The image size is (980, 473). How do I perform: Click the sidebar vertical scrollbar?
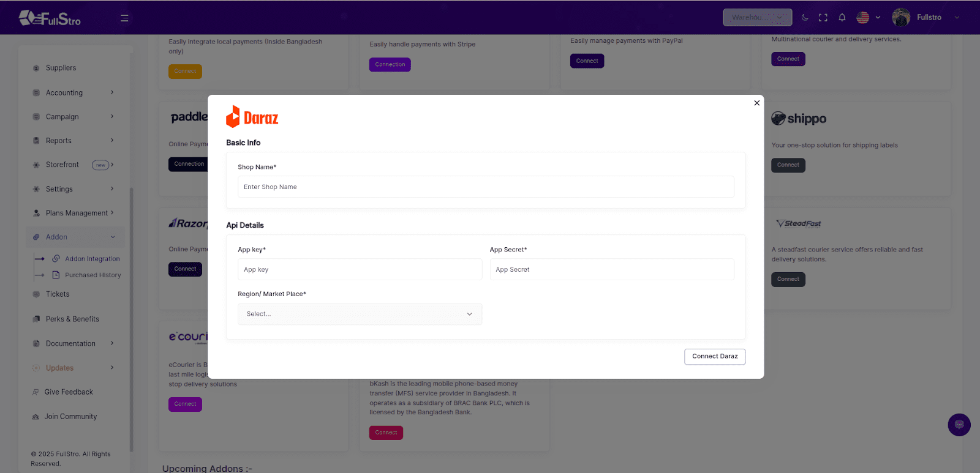pos(131,318)
